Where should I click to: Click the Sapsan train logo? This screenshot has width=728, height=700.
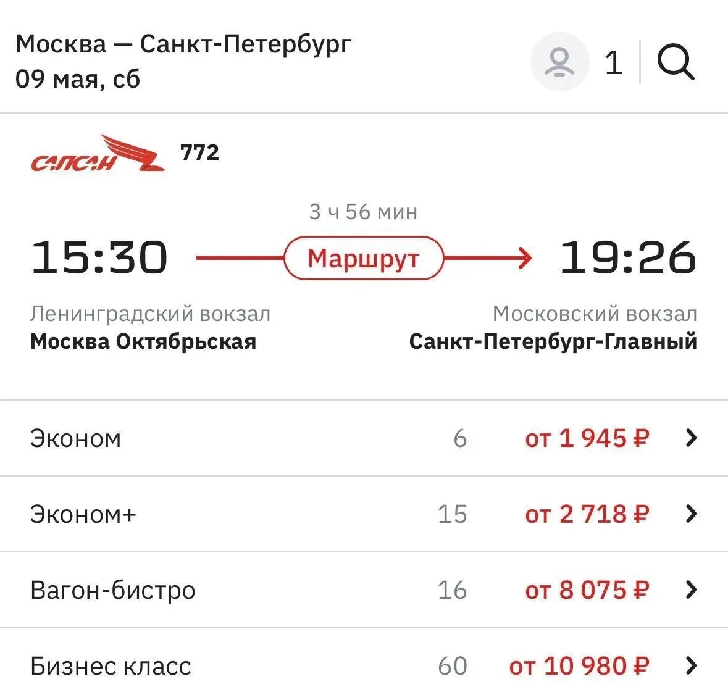tap(98, 153)
